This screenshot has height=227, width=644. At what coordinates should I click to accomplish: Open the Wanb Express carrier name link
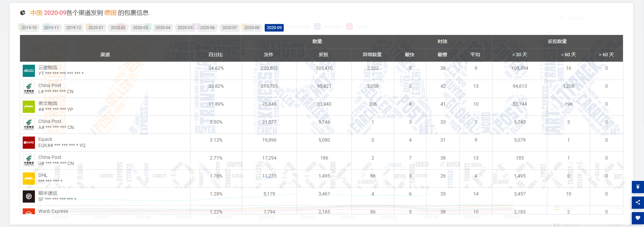point(53,211)
